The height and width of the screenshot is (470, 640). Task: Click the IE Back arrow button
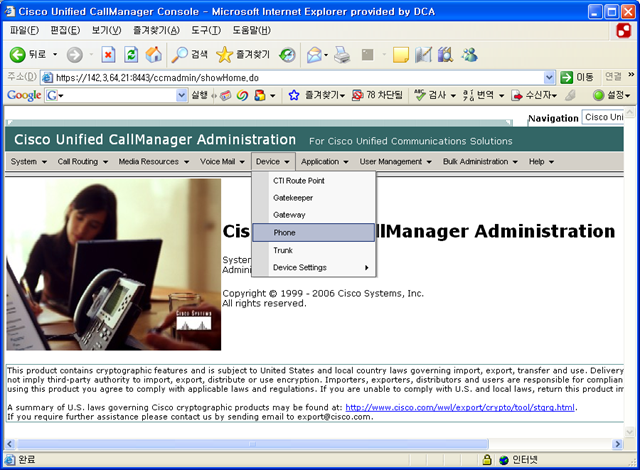18,55
